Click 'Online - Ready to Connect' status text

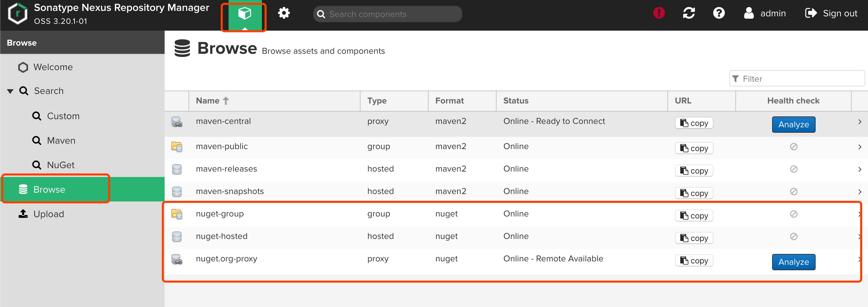(x=554, y=121)
